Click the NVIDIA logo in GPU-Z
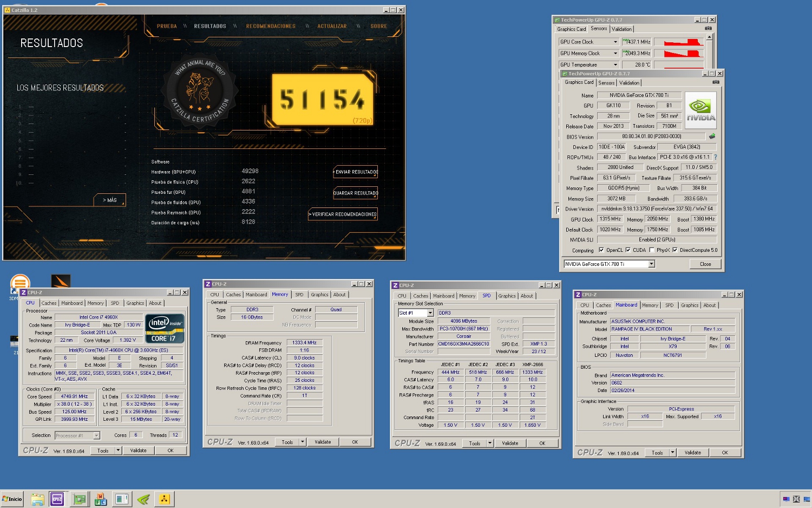Viewport: 812px width, 508px height. pyautogui.click(x=700, y=110)
